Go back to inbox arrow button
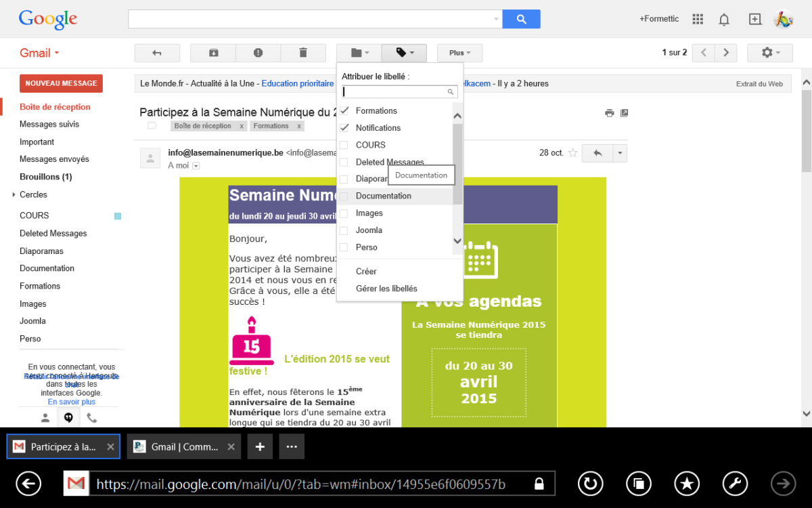The image size is (812, 508). [157, 53]
